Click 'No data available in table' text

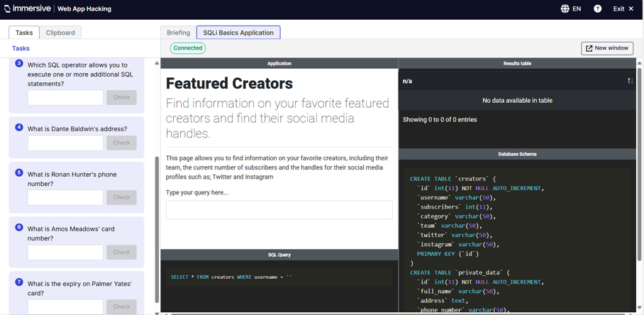coord(517,100)
